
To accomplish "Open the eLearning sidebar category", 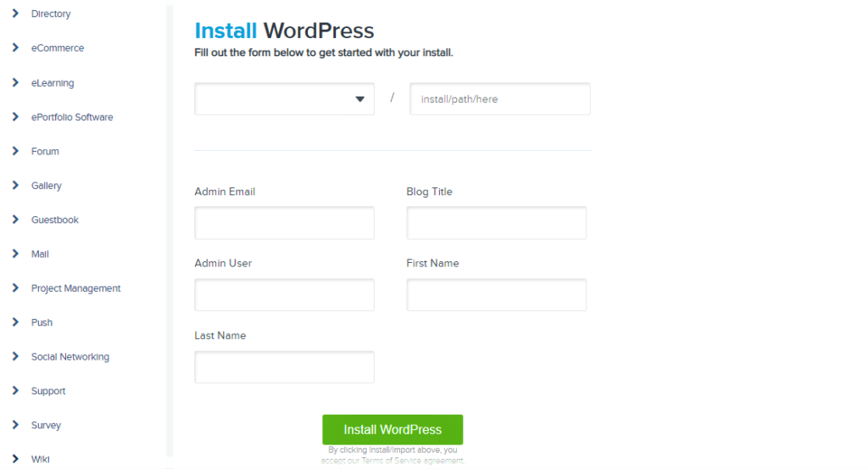I will tap(53, 83).
